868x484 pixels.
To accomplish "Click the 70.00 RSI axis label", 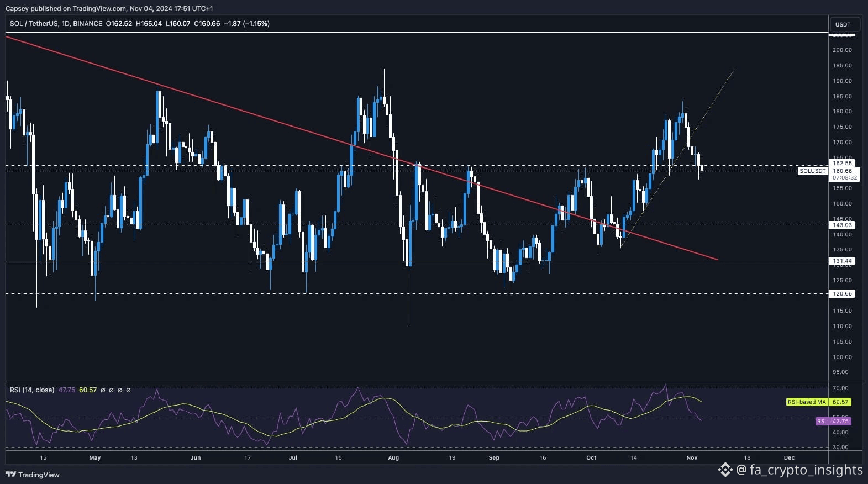I will pyautogui.click(x=841, y=388).
